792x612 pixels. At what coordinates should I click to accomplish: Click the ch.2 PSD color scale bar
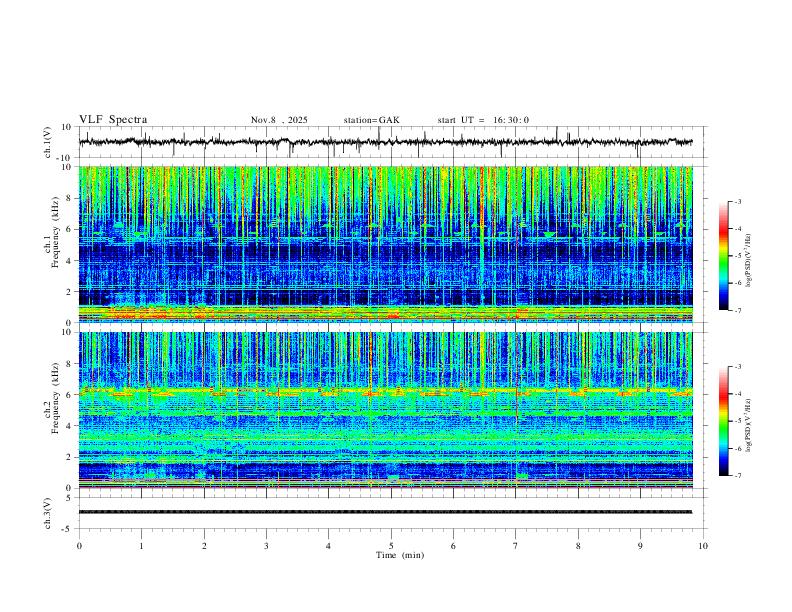pos(723,421)
